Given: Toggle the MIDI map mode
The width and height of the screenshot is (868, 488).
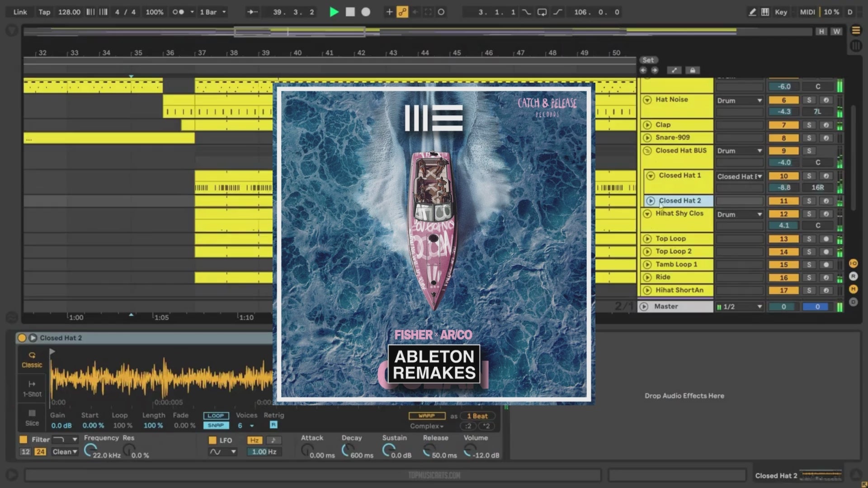Looking at the screenshot, I should point(807,12).
